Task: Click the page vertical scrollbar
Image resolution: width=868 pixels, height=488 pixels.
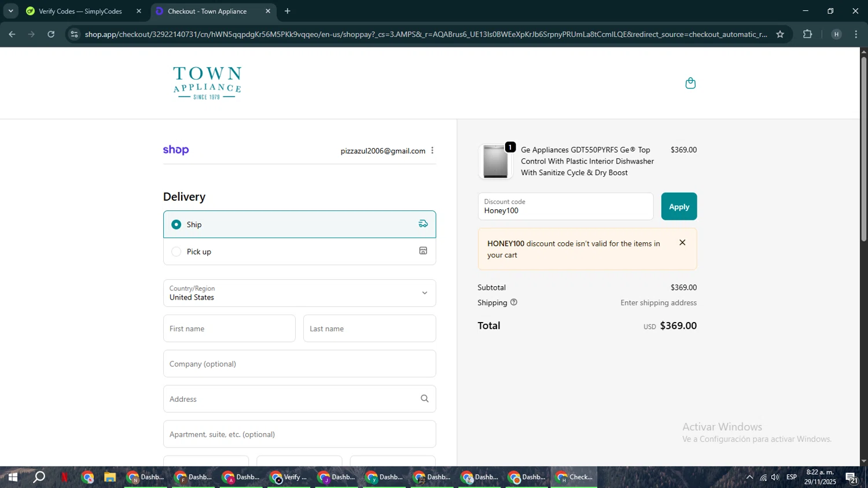Action: 863,150
